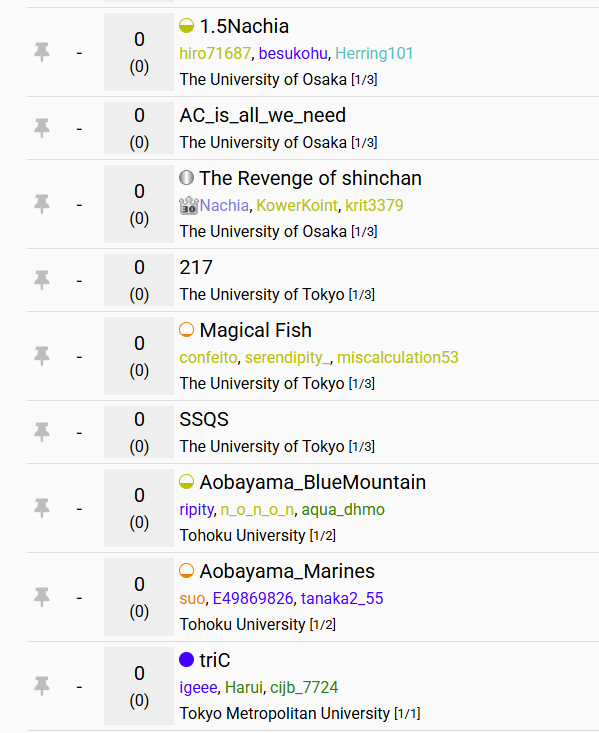
Task: Open confeito user profile
Action: point(209,357)
